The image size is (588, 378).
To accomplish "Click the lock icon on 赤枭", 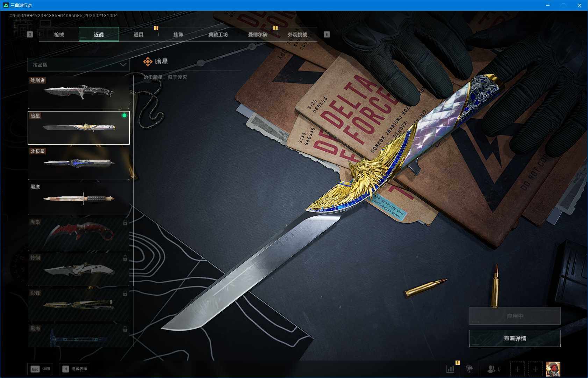I will (x=125, y=223).
